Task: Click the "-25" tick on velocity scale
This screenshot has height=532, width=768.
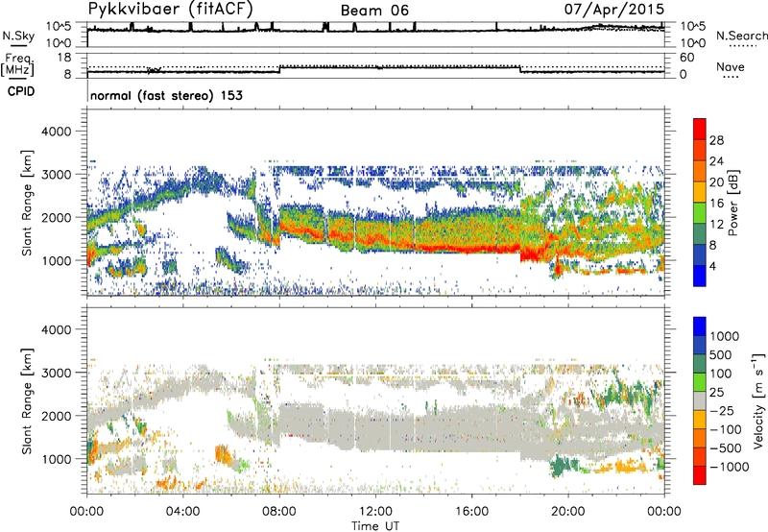Action: coord(722,410)
